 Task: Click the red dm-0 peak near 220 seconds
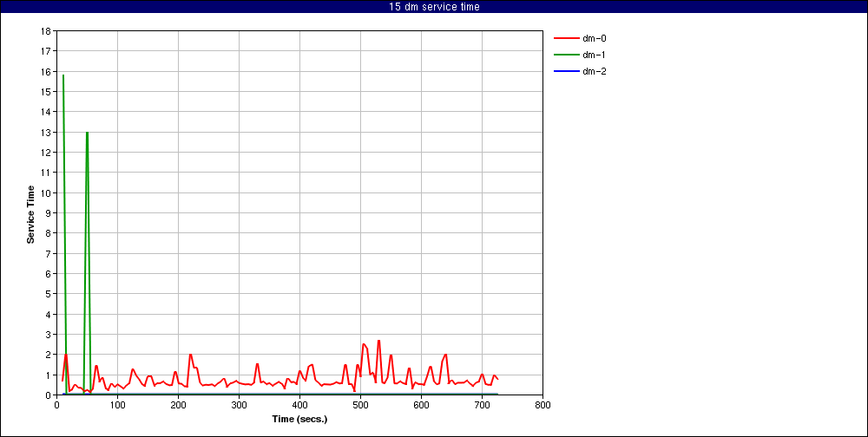190,355
